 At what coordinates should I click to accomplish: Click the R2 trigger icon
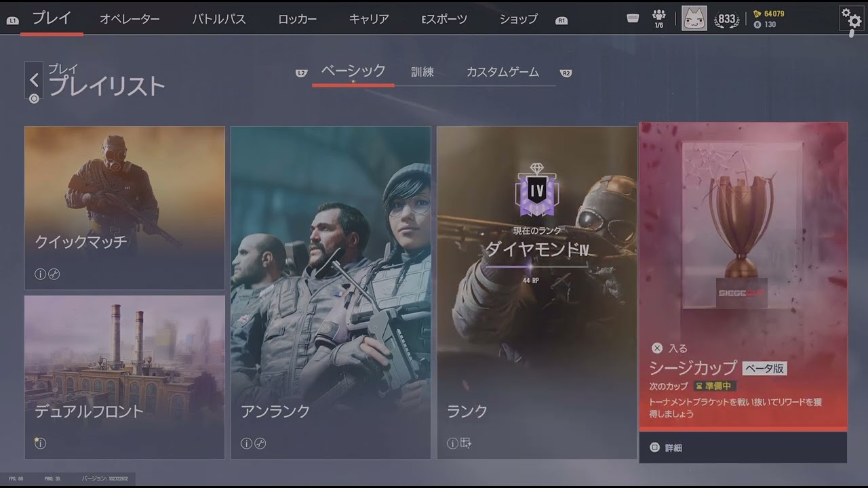(566, 73)
